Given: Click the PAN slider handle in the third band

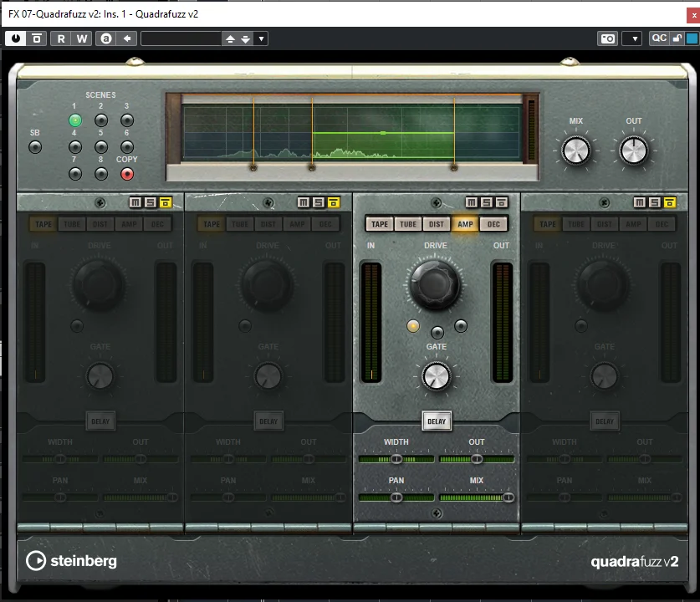Looking at the screenshot, I should [x=396, y=497].
